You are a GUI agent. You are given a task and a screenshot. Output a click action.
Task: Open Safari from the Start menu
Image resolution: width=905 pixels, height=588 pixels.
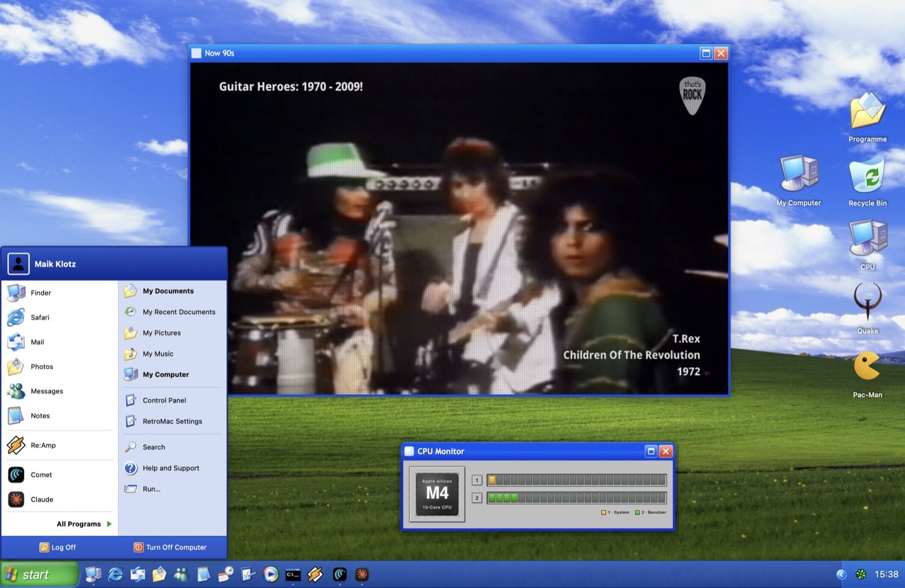click(x=59, y=317)
